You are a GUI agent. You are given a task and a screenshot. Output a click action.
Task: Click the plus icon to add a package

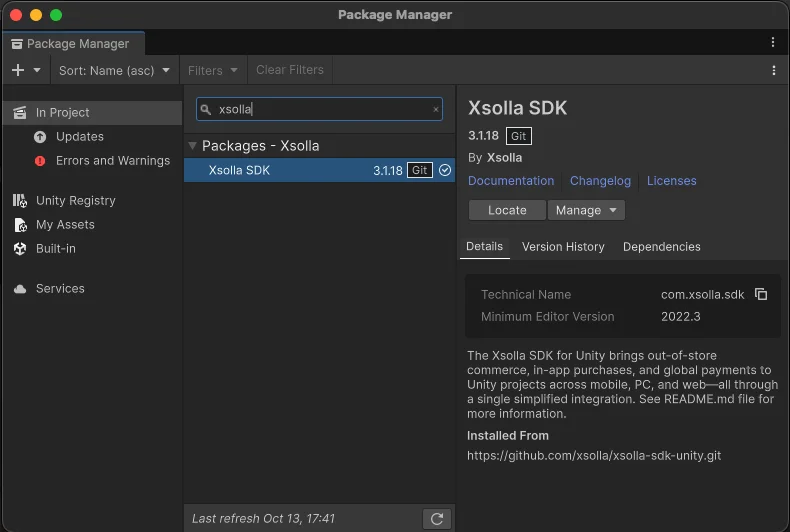(x=18, y=70)
